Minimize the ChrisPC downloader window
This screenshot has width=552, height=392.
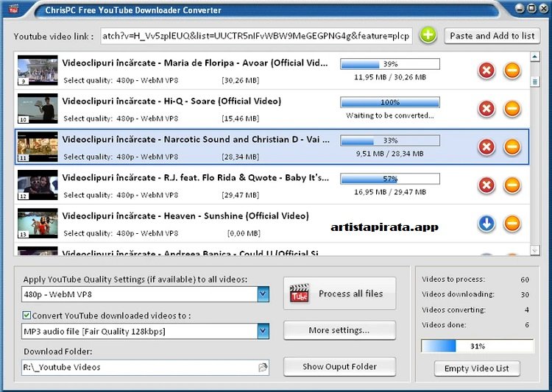pyautogui.click(x=520, y=8)
